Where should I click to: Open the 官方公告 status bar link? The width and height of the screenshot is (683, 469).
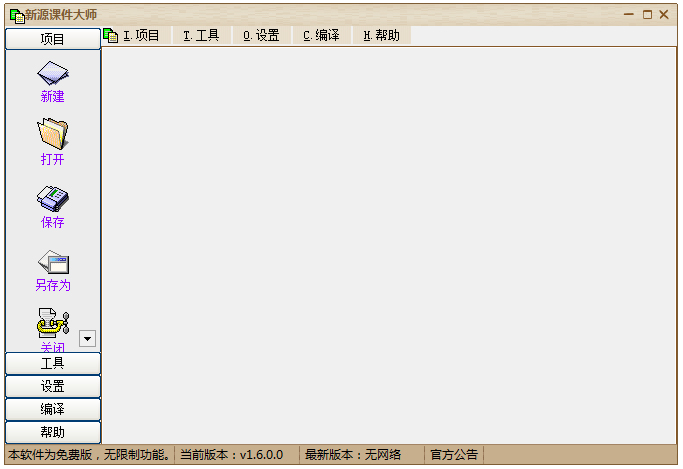pyautogui.click(x=454, y=455)
